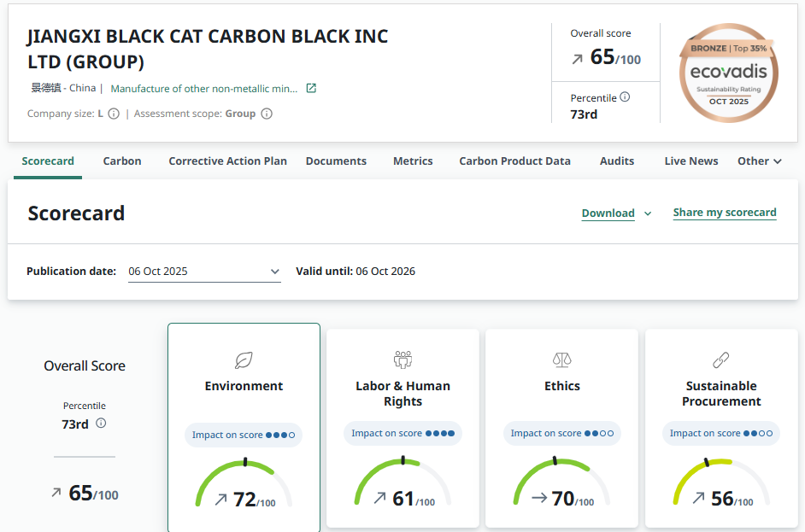Click the external link icon beside industry name
This screenshot has width=805, height=532.
[x=311, y=88]
